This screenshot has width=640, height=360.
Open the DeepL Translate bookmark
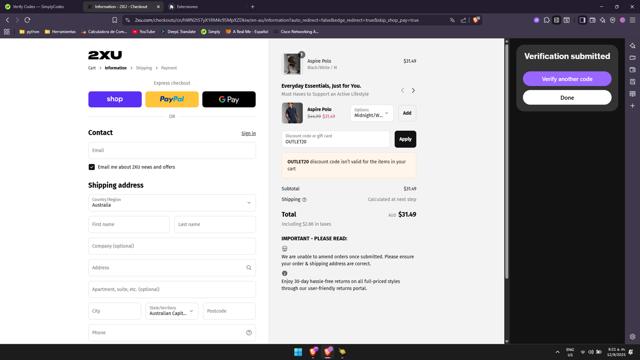click(x=178, y=31)
